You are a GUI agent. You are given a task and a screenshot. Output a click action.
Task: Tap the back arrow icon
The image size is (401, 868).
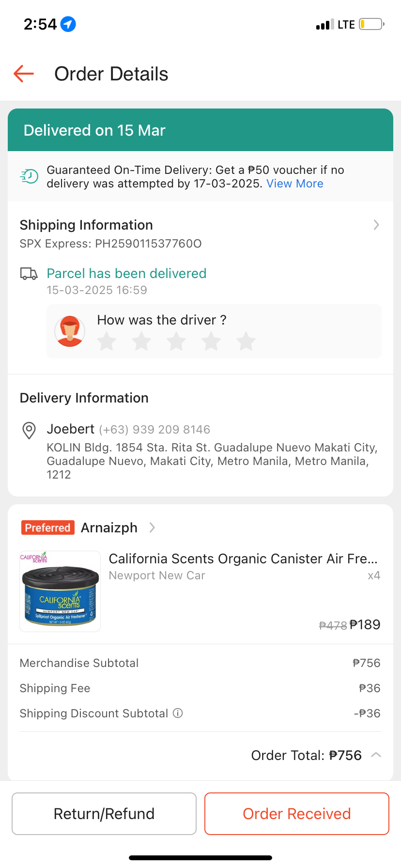[x=24, y=74]
